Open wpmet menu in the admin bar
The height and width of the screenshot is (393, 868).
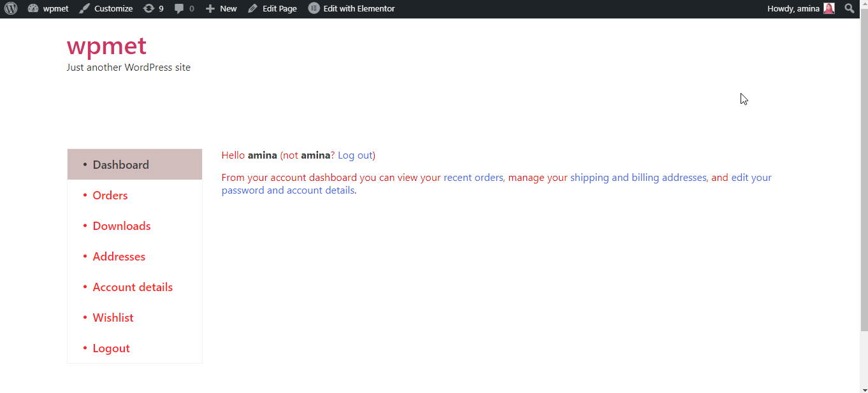pos(48,9)
